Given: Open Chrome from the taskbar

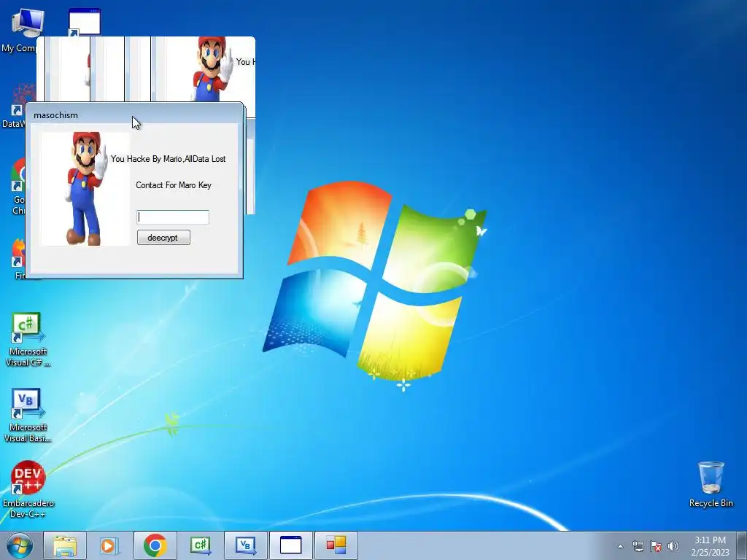Looking at the screenshot, I should pyautogui.click(x=155, y=545).
